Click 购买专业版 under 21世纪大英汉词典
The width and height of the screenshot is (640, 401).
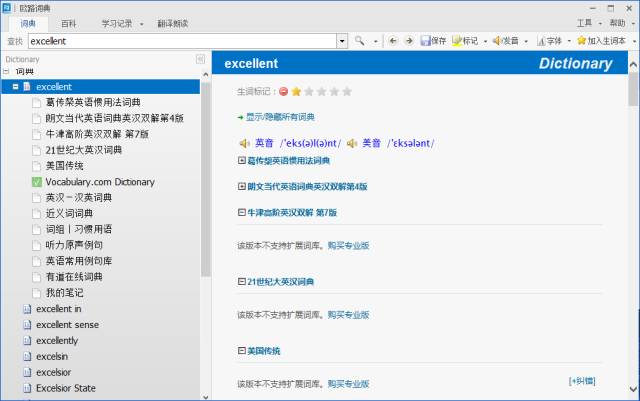(349, 315)
